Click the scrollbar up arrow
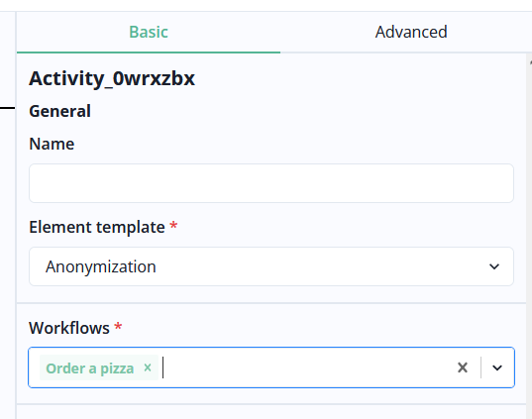532x419 pixels. tap(530, 62)
